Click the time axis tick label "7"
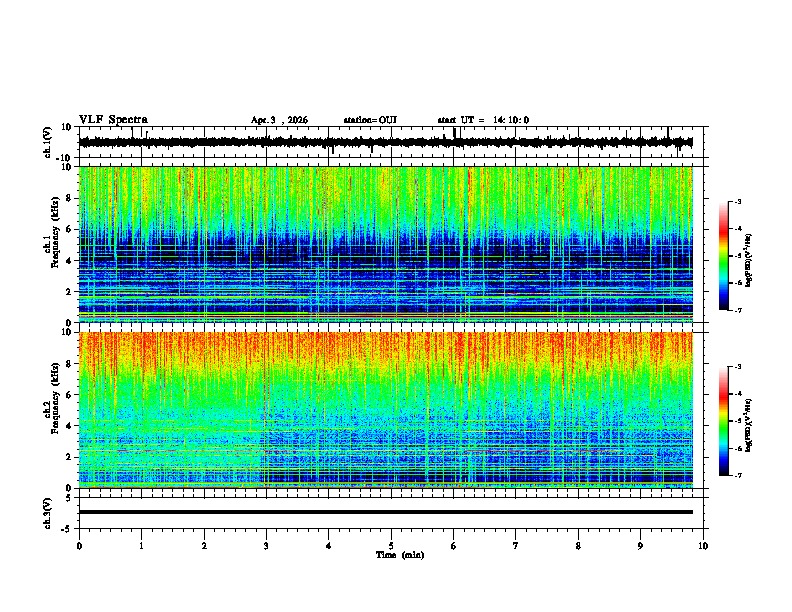792x612 pixels. [516, 546]
